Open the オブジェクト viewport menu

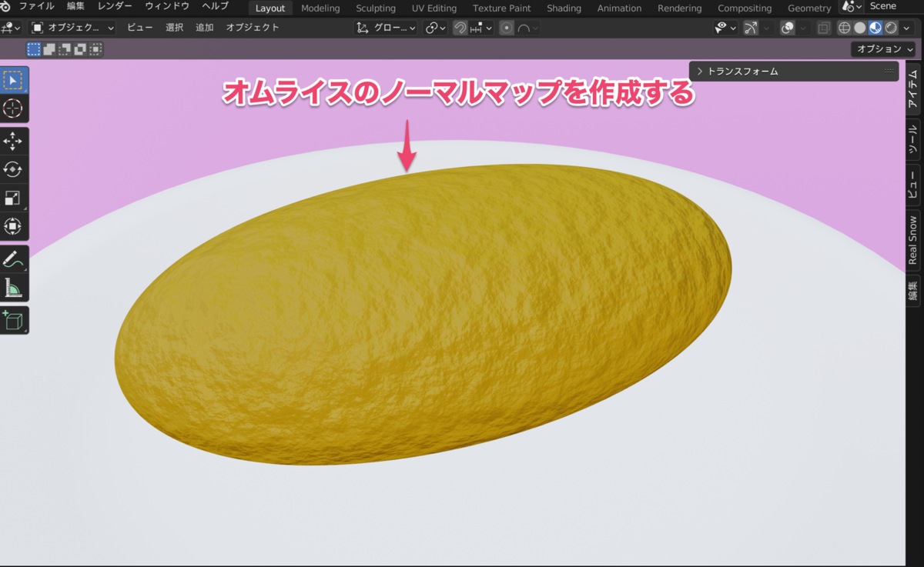[253, 28]
